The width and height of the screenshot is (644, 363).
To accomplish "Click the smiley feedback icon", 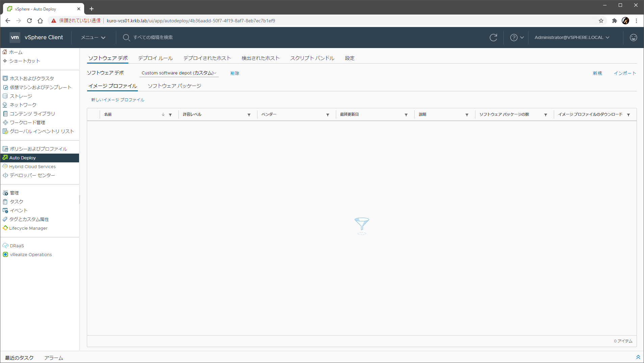I will click(x=633, y=38).
